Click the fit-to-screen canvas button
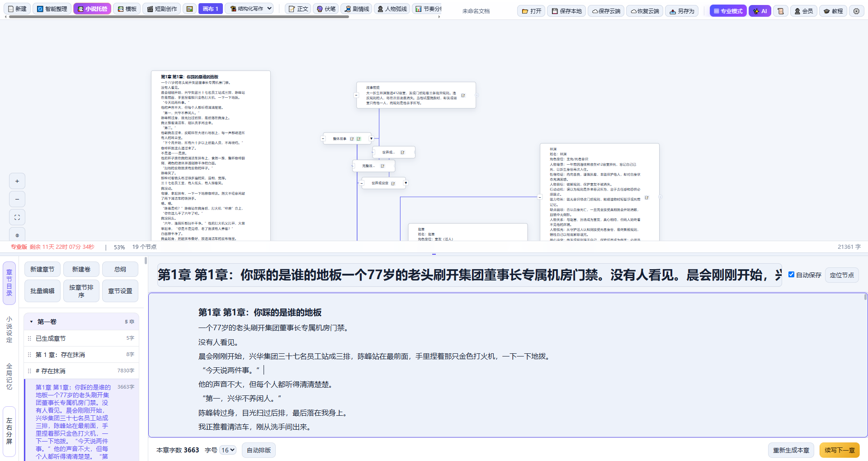 pos(17,217)
